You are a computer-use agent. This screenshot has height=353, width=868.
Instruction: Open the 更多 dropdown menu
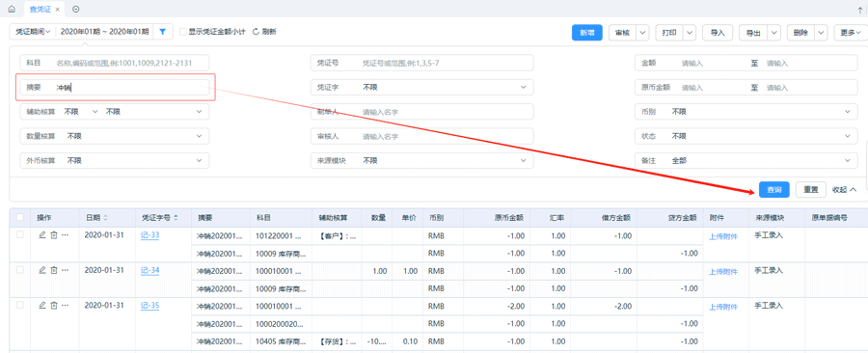click(x=850, y=33)
